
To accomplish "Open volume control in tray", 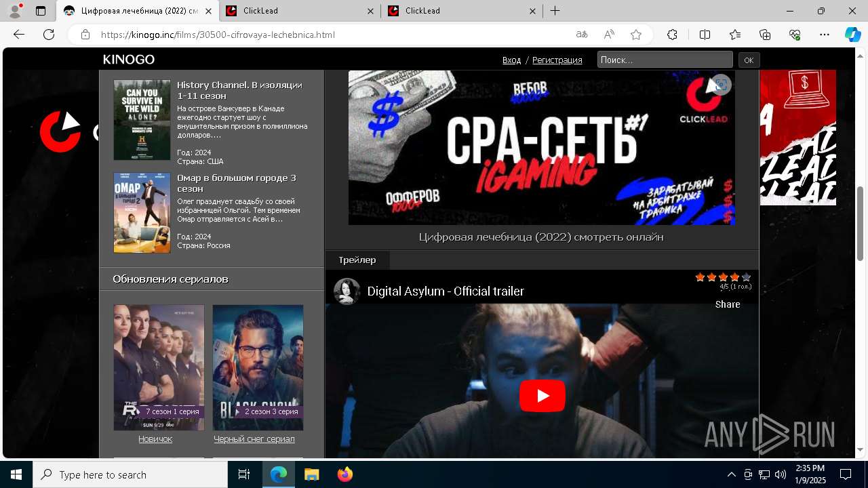I will click(x=781, y=474).
